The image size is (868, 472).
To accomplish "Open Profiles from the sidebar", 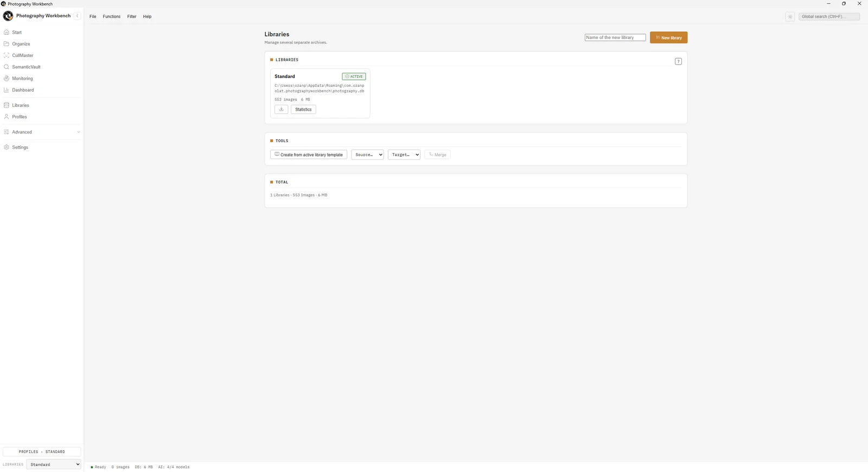I will [42, 117].
